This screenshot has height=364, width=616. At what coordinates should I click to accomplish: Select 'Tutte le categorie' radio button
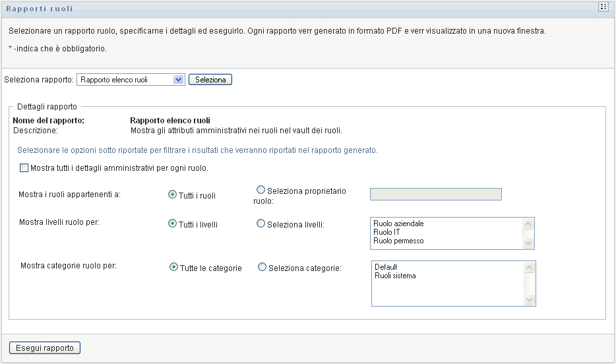point(174,268)
